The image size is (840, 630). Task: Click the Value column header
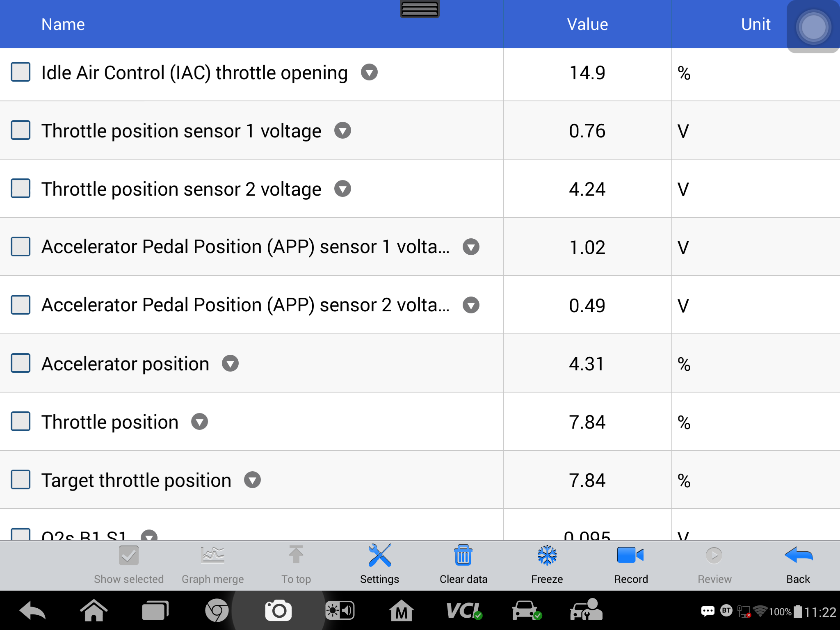coord(587,24)
